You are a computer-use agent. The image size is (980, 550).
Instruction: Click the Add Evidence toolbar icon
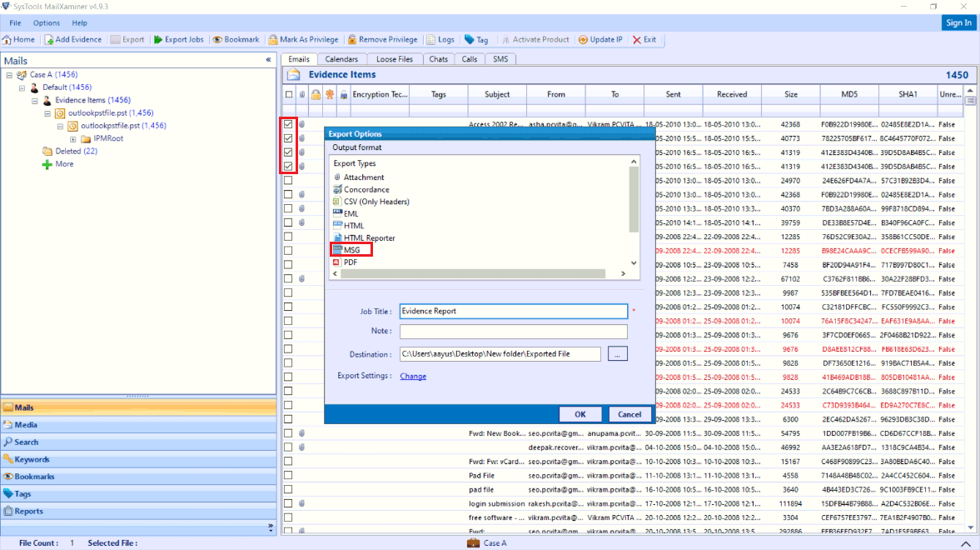pos(49,39)
